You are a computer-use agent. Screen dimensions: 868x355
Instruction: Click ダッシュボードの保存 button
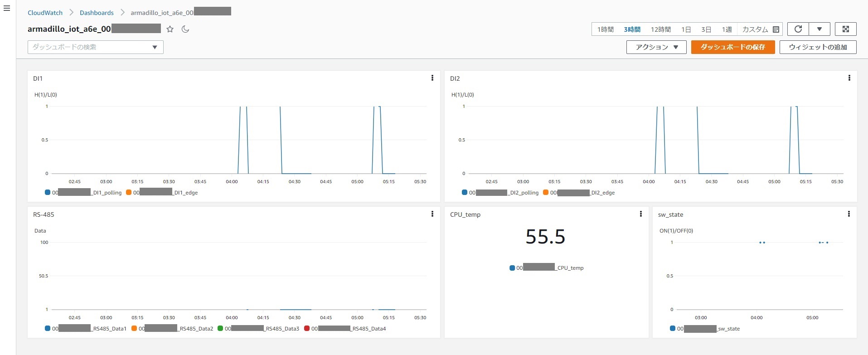[x=732, y=47]
